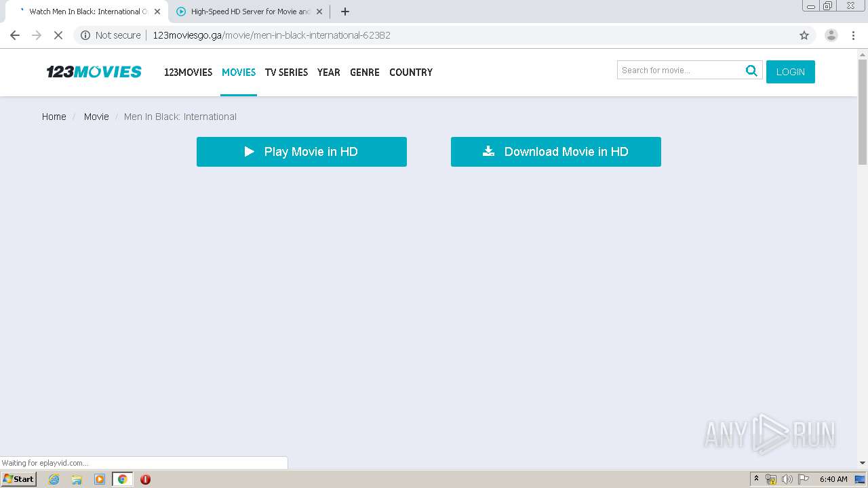Expand the GENRE menu
Viewport: 868px width, 488px height.
pyautogui.click(x=365, y=73)
